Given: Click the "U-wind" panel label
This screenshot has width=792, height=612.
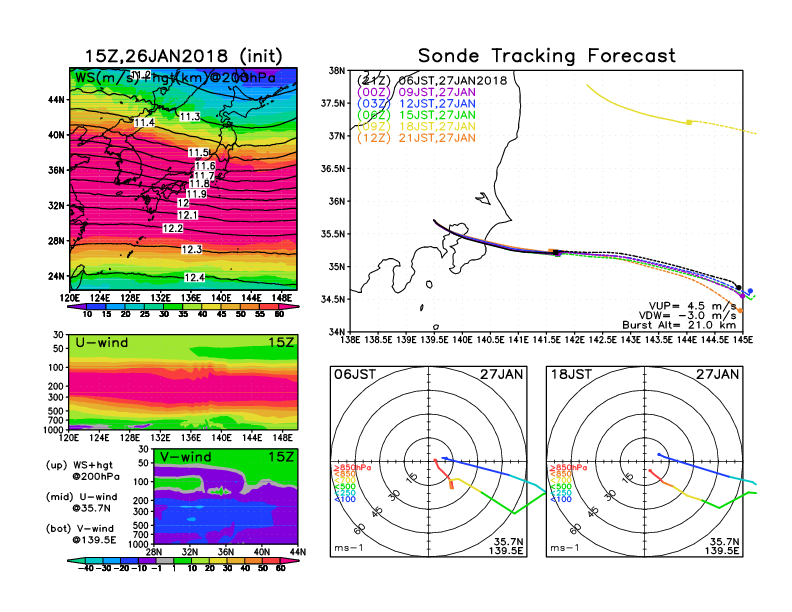Looking at the screenshot, I should [x=102, y=343].
